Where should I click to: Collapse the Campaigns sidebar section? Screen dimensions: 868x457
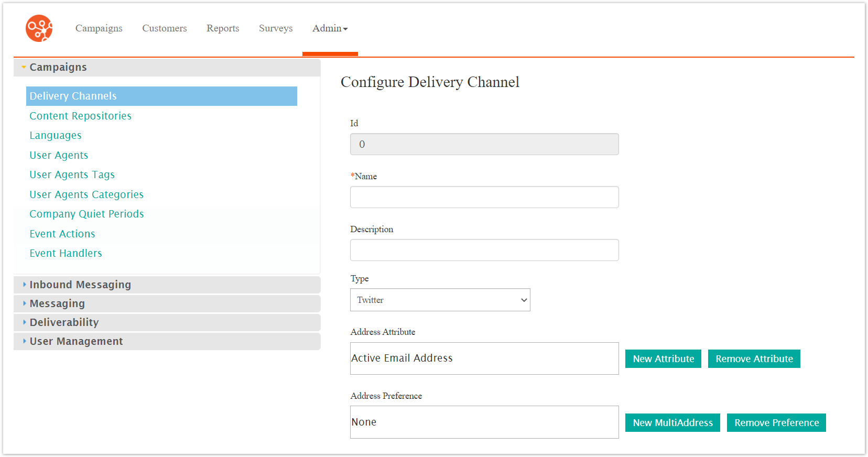pyautogui.click(x=58, y=67)
